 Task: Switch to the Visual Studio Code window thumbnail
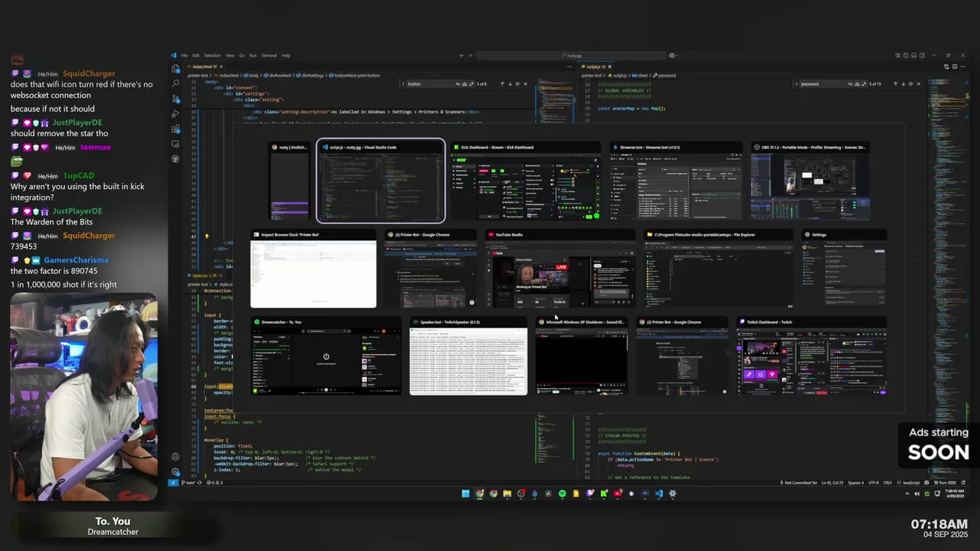point(381,181)
